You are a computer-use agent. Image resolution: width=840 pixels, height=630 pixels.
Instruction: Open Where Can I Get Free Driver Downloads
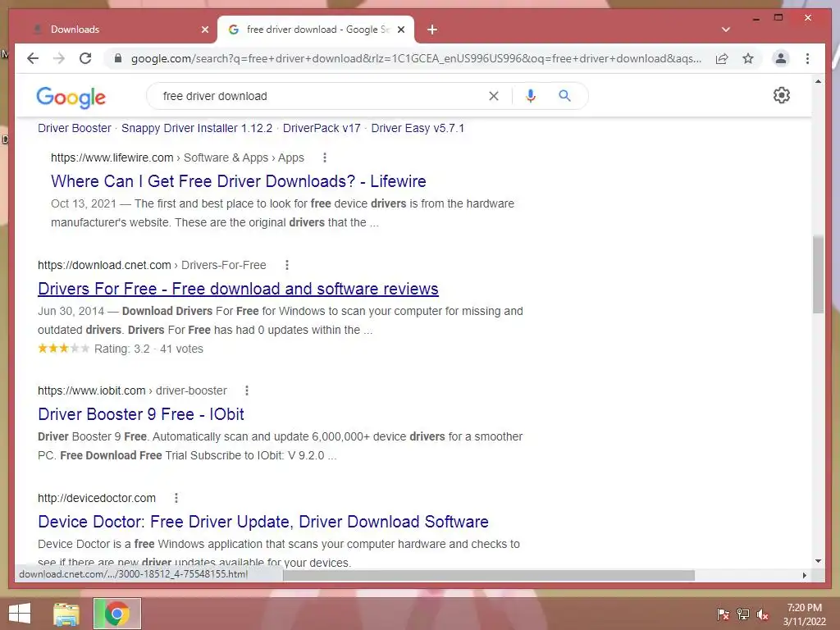coord(239,181)
